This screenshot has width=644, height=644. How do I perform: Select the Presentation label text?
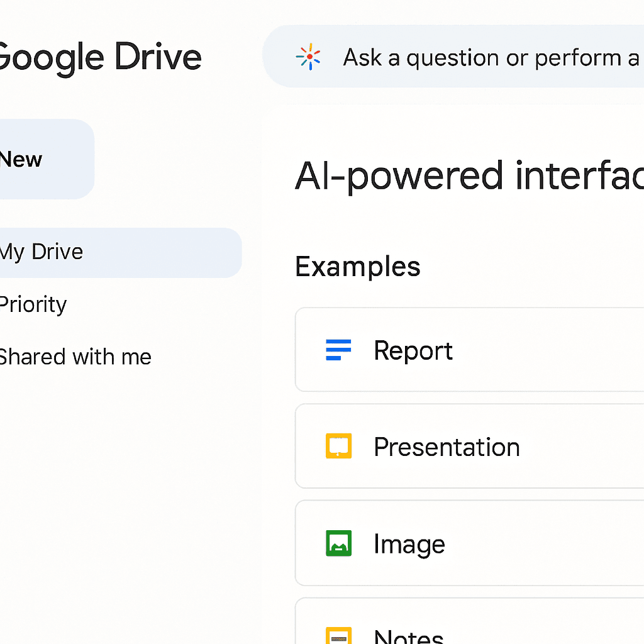(447, 447)
